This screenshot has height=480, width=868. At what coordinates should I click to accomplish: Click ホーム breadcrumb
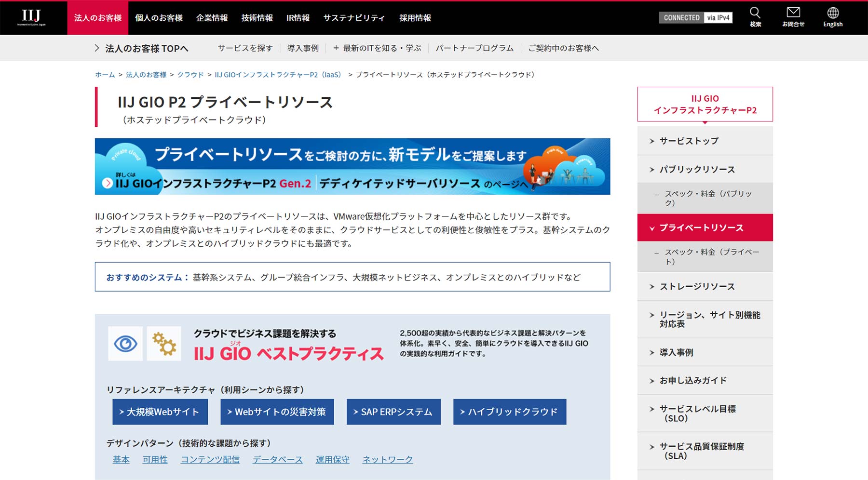pos(105,75)
